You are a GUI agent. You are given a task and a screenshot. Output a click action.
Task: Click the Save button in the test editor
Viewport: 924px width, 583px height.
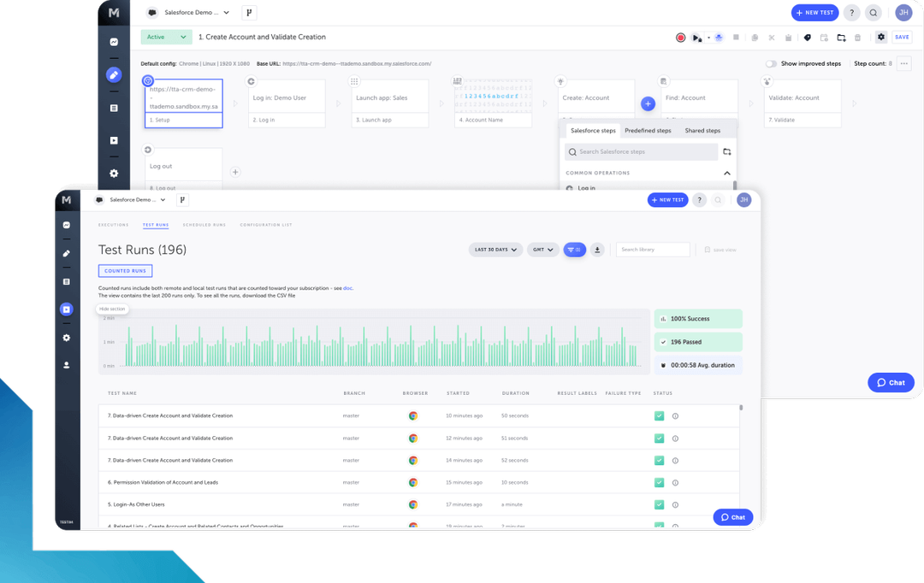pos(902,38)
